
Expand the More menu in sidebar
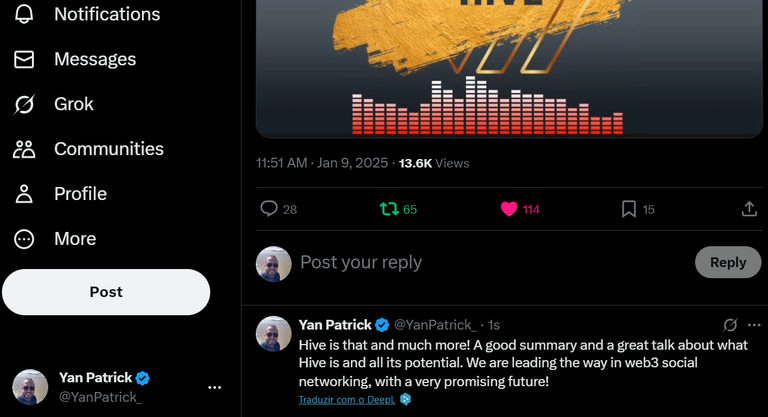coord(55,239)
